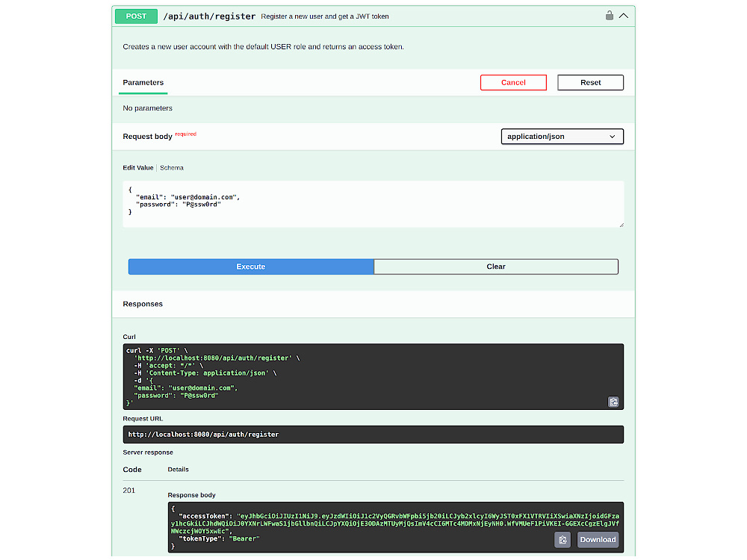Switch to the Schema tab
747x560 pixels.
pyautogui.click(x=172, y=167)
